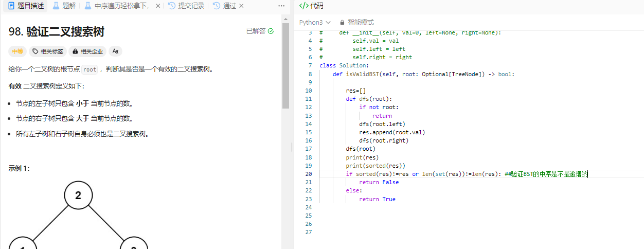Click line number 20 in editor
The width and height of the screenshot is (644, 249).
point(308,174)
